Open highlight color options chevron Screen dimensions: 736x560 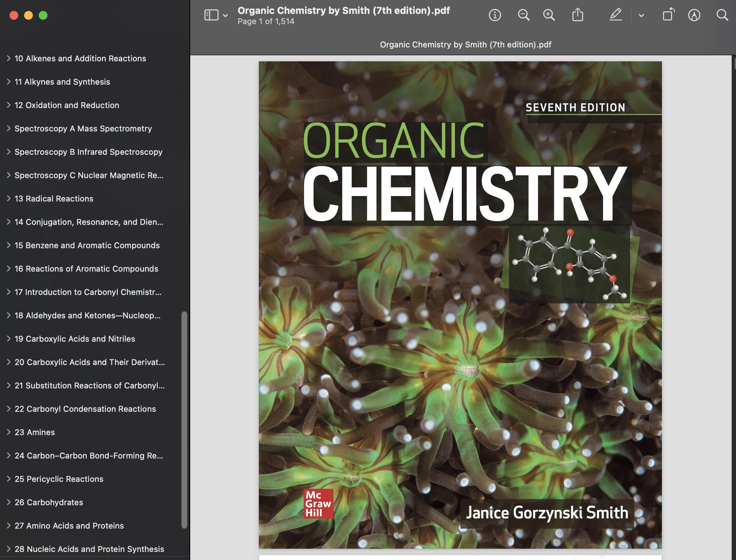[x=641, y=15]
